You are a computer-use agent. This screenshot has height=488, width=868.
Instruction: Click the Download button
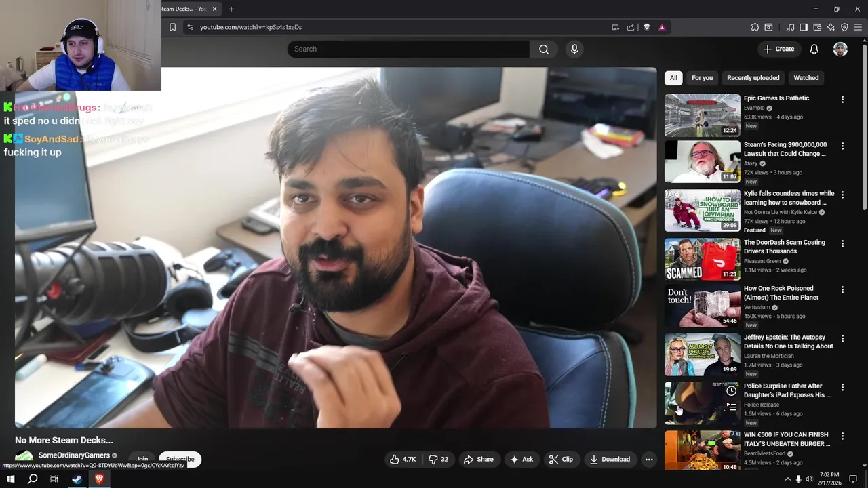pos(610,459)
